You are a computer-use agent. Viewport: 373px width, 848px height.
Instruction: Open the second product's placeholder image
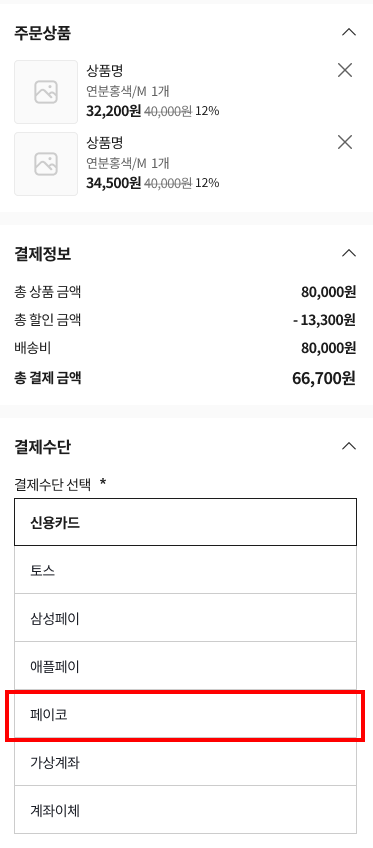[x=46, y=164]
